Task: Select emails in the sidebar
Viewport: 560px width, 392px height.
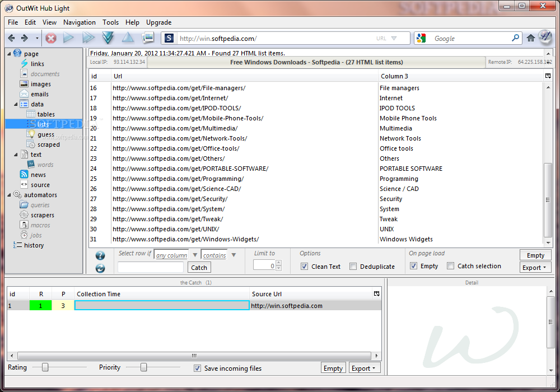Action: [40, 94]
